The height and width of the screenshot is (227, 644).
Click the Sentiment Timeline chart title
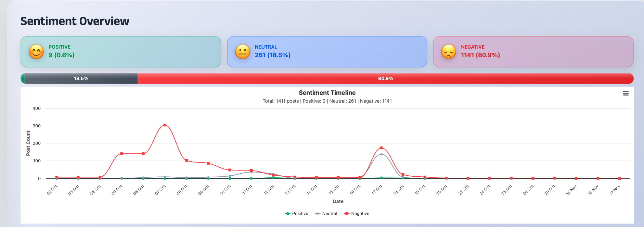click(x=327, y=93)
